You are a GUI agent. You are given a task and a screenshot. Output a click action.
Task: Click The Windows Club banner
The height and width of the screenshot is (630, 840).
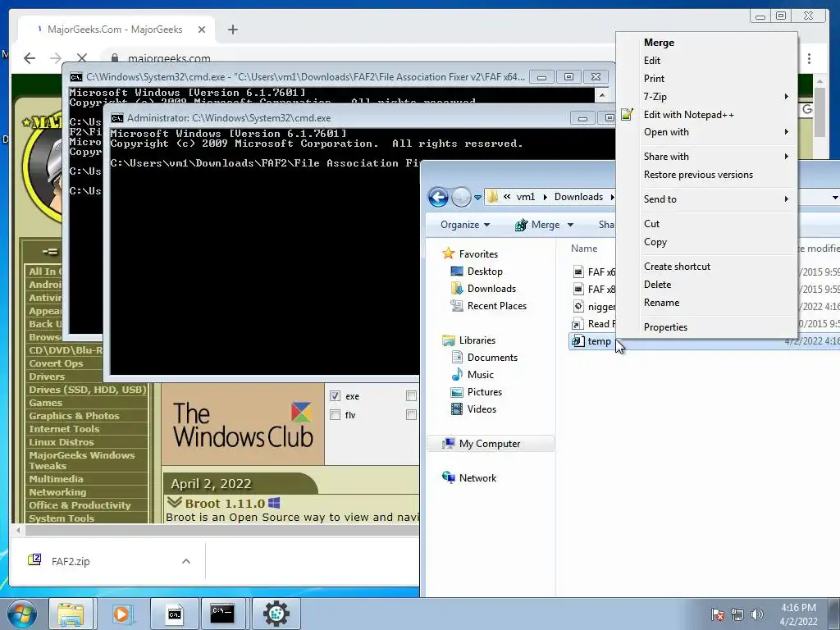243,424
